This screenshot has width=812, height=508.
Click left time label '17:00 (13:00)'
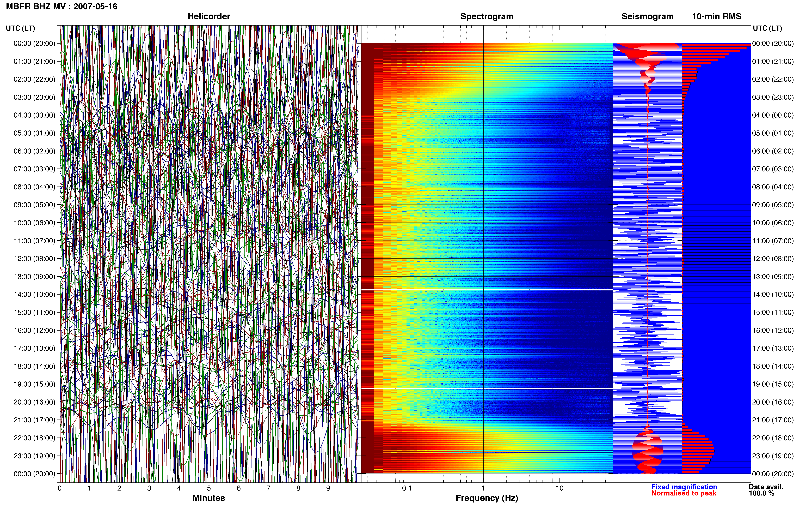[34, 348]
